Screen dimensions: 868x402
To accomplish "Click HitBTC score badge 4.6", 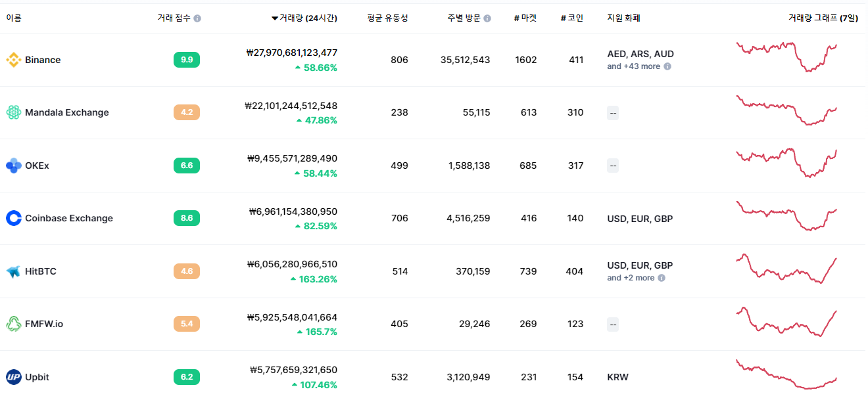I will click(x=187, y=271).
